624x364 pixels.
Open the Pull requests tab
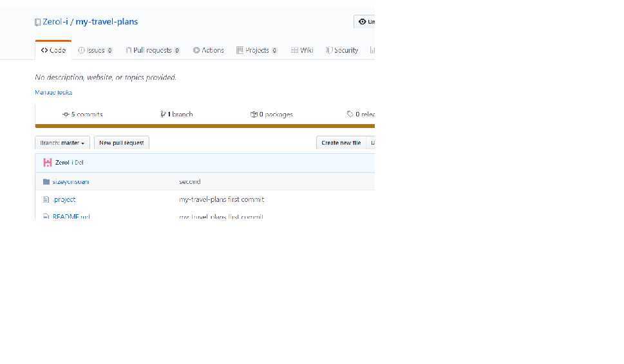[x=153, y=50]
